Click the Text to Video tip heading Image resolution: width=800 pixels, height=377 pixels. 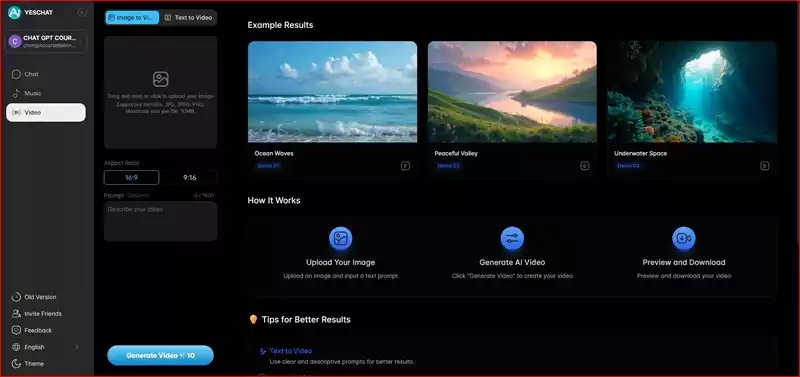pyautogui.click(x=290, y=351)
